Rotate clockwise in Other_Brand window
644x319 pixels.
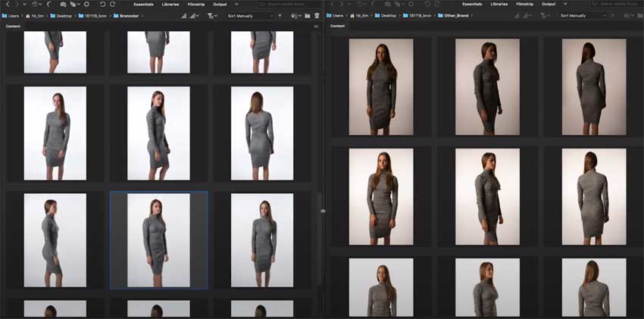point(437,4)
